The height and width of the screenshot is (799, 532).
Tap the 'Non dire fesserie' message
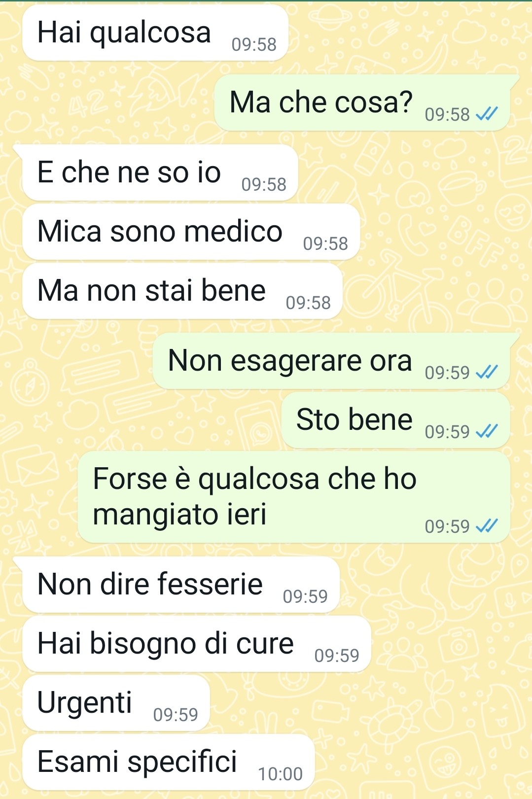[x=181, y=585]
